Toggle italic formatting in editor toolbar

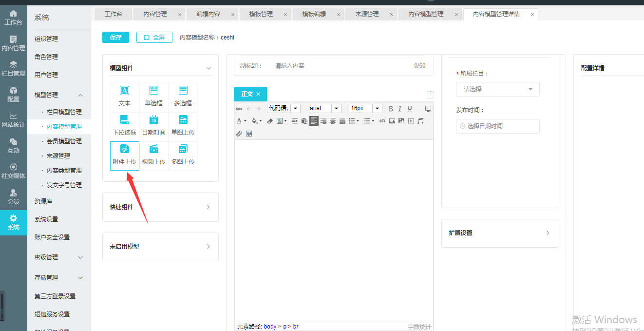[400, 109]
